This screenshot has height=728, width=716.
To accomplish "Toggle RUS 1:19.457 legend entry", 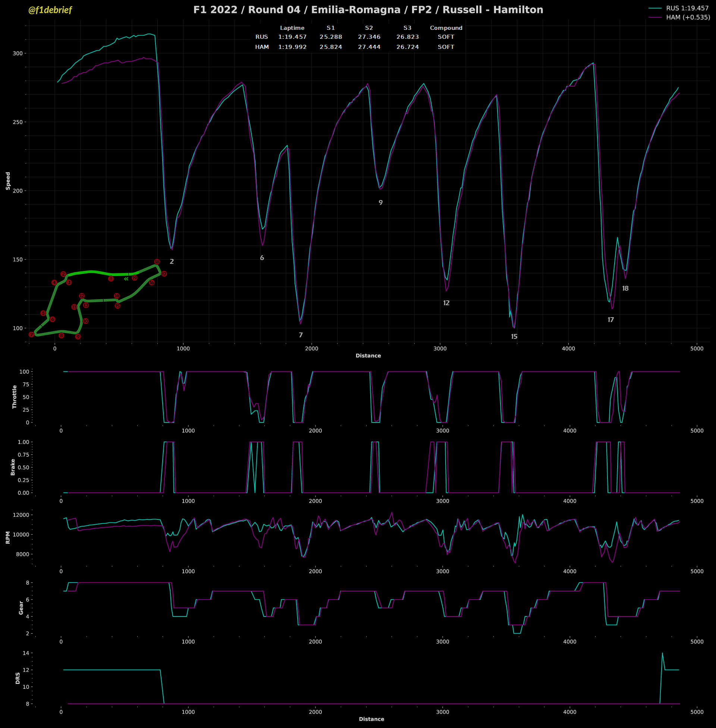I will tap(687, 8).
